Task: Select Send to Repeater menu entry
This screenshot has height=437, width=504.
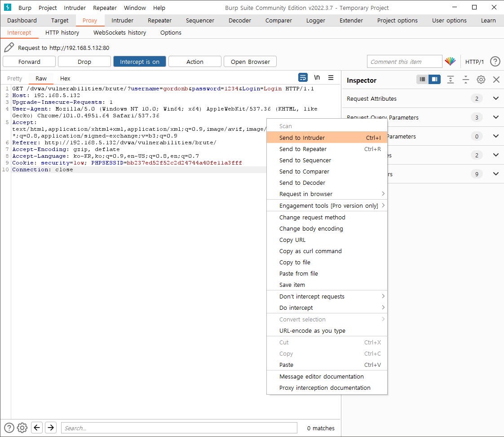Action: coord(327,149)
